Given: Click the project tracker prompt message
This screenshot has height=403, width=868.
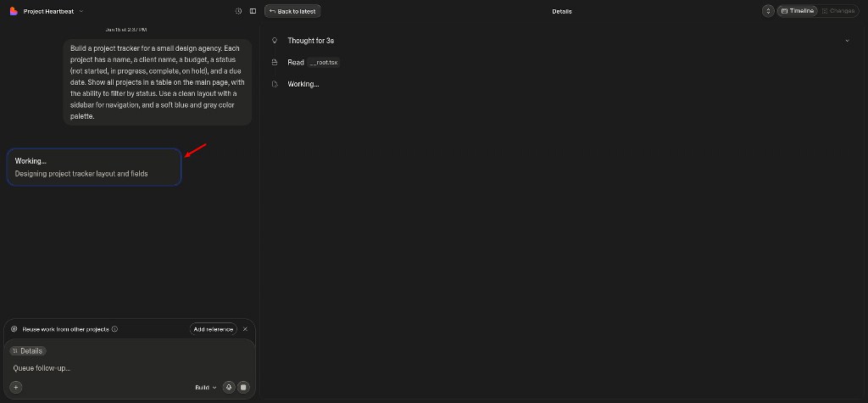Looking at the screenshot, I should 158,82.
